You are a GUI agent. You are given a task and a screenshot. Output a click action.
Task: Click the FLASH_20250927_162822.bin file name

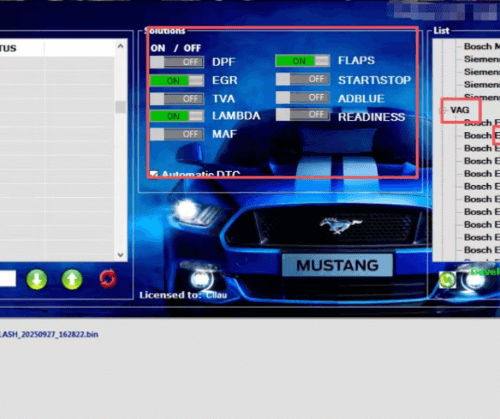click(49, 334)
